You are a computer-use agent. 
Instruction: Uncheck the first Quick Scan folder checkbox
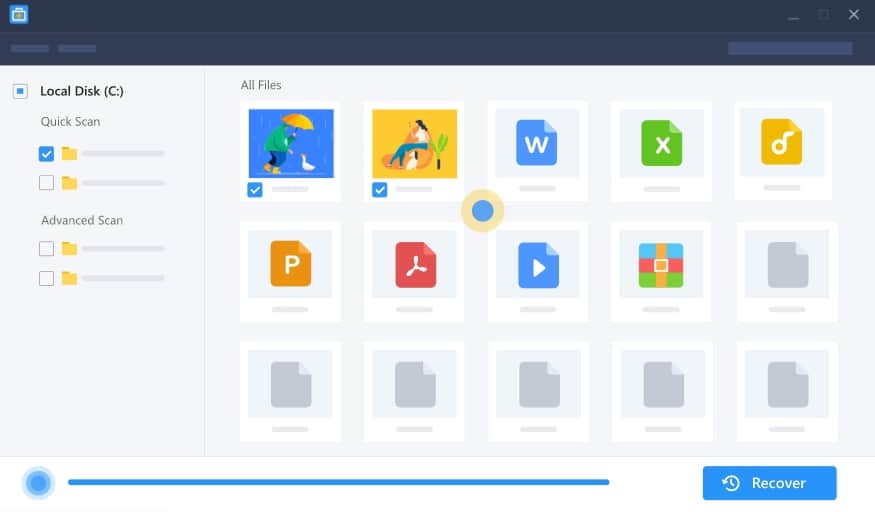46,153
